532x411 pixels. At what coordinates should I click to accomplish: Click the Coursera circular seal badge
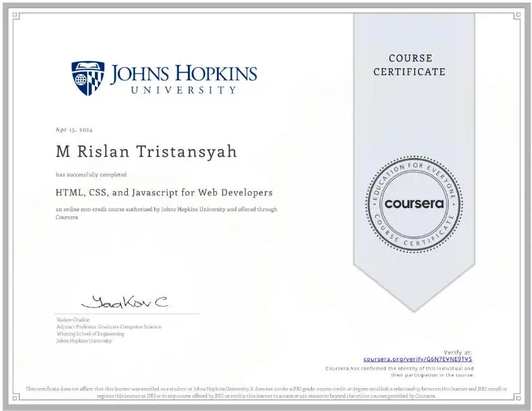point(414,204)
